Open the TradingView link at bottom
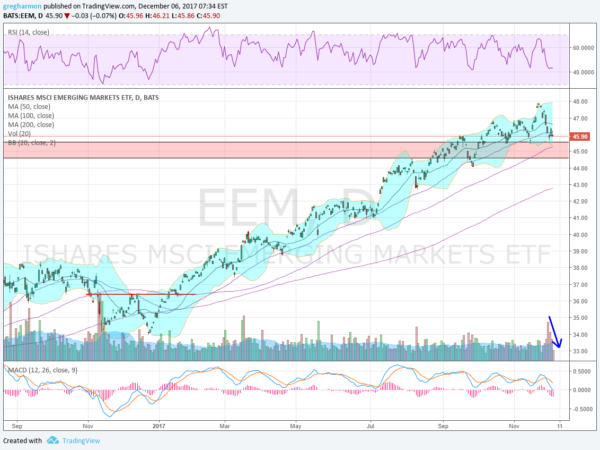Viewport: 600px width, 450px height. point(81,441)
